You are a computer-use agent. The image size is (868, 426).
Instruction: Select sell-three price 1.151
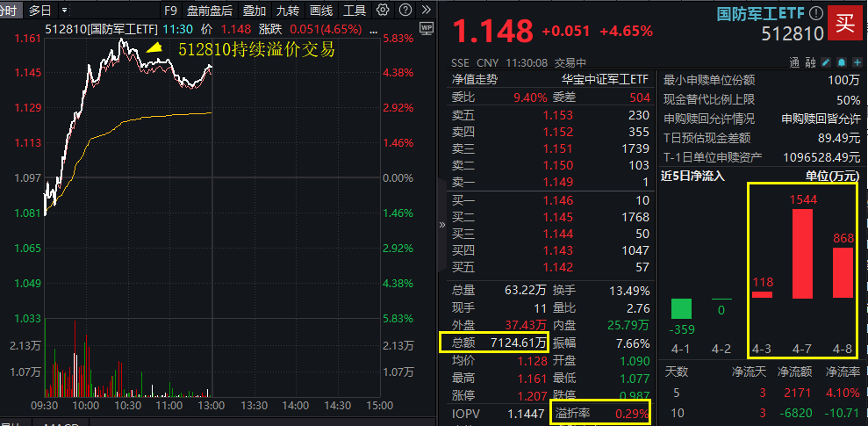[557, 148]
